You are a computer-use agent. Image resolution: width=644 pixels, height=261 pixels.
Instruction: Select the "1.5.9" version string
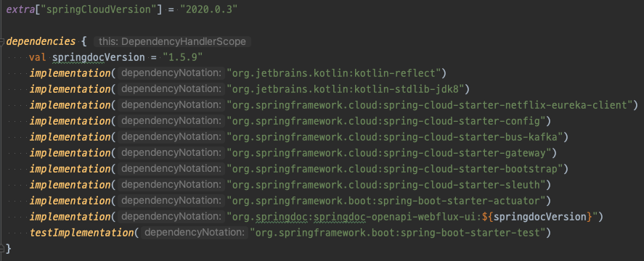pyautogui.click(x=183, y=57)
